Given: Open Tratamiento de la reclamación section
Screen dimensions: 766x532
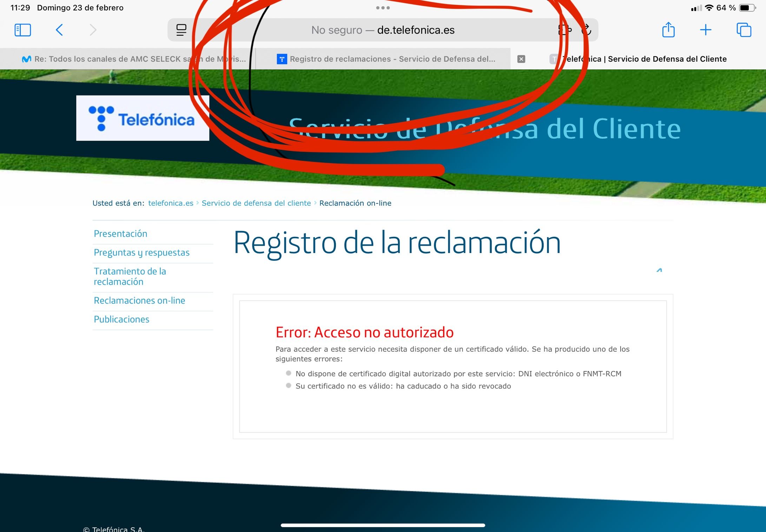Looking at the screenshot, I should 130,277.
